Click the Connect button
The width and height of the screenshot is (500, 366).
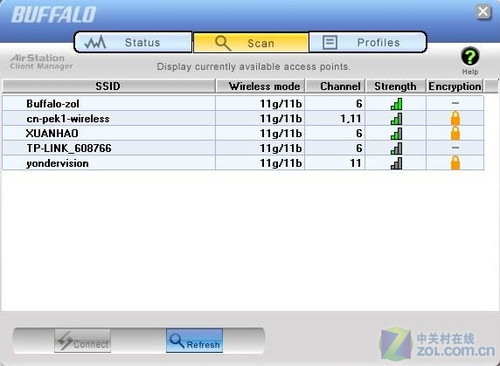(82, 341)
